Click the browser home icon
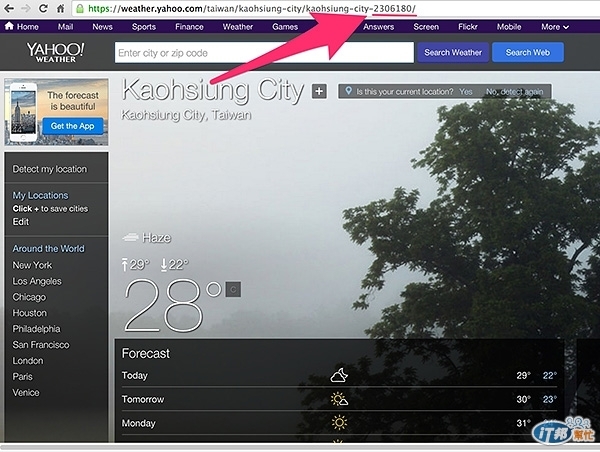This screenshot has height=452, width=600. [60, 8]
